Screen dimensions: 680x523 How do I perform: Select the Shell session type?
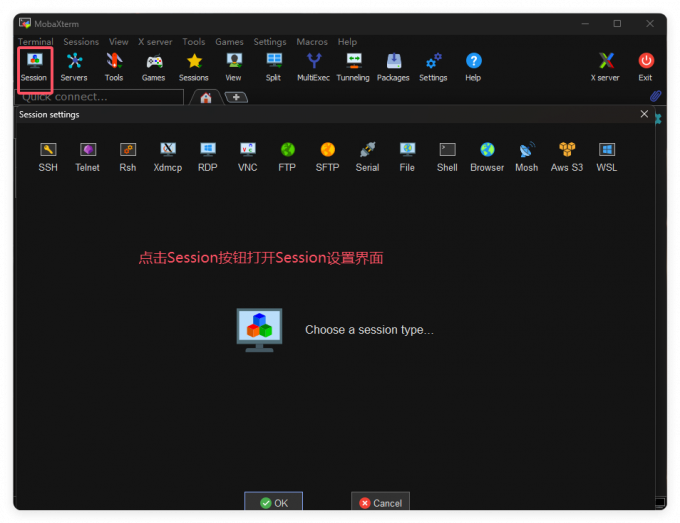pyautogui.click(x=447, y=157)
